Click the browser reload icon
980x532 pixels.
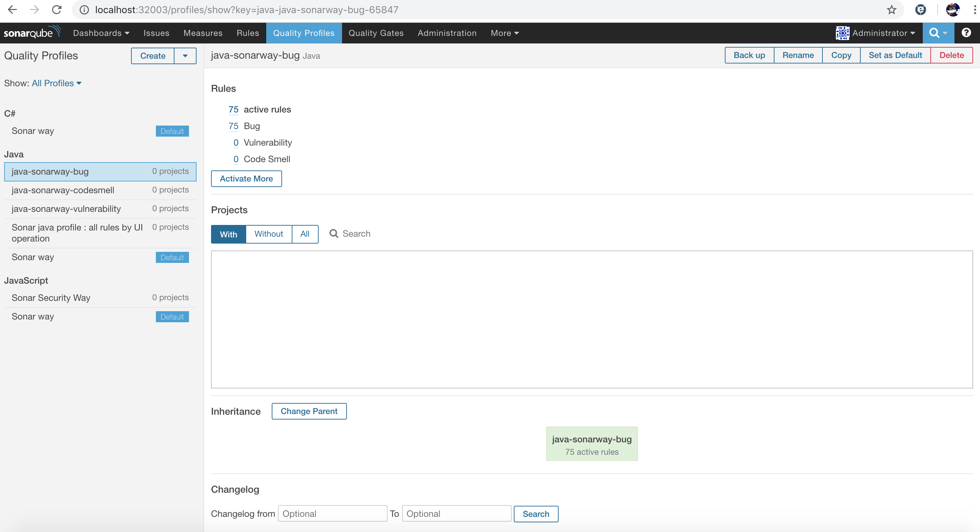(57, 10)
